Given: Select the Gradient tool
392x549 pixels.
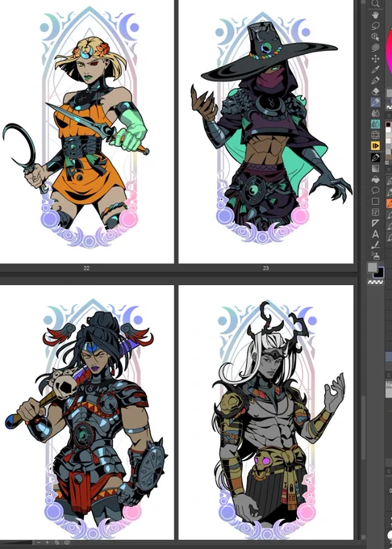Looking at the screenshot, I should click(x=375, y=169).
